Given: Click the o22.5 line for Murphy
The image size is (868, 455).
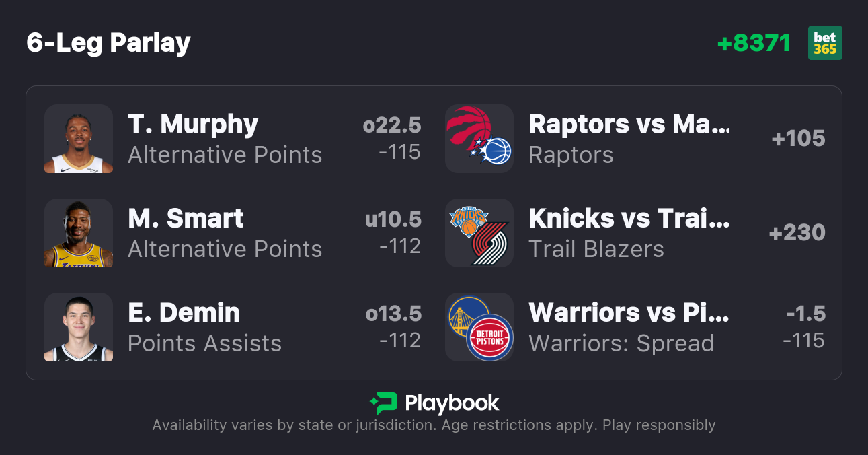Looking at the screenshot, I should tap(392, 125).
